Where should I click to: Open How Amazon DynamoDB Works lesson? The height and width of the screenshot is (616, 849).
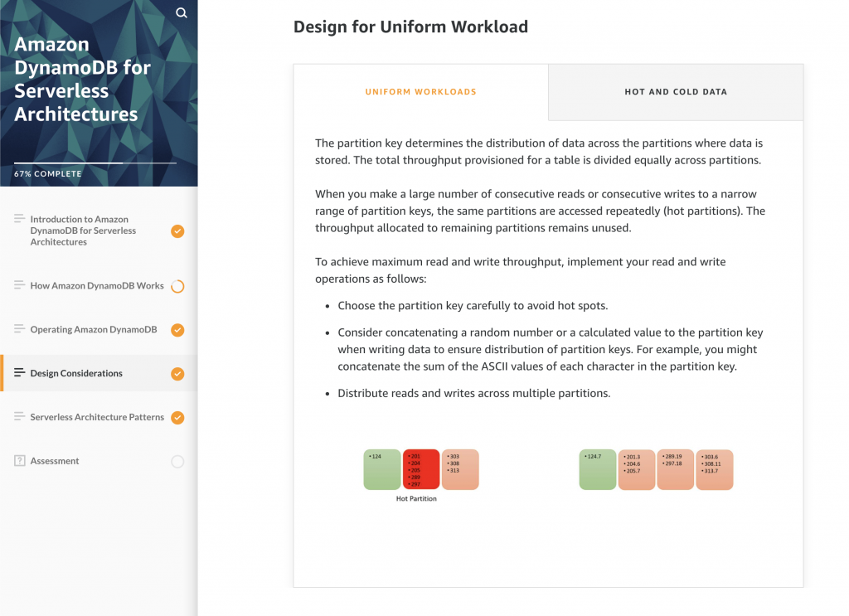pos(97,285)
